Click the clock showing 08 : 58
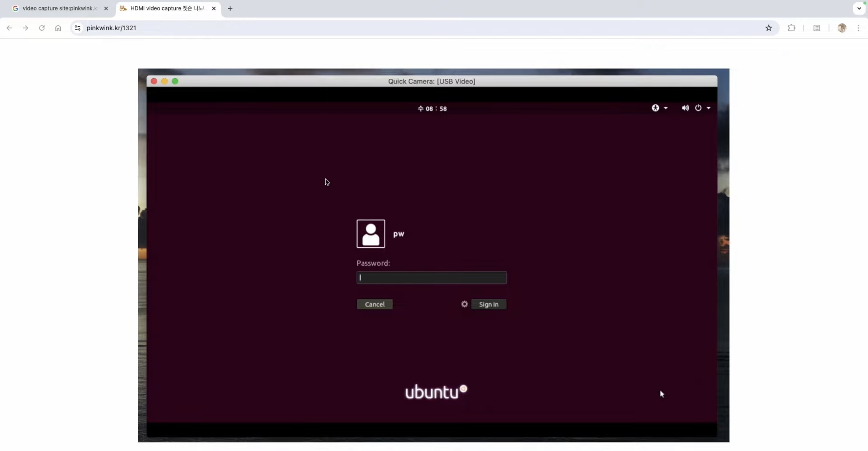Viewport: 868px width, 451px height. pos(432,109)
